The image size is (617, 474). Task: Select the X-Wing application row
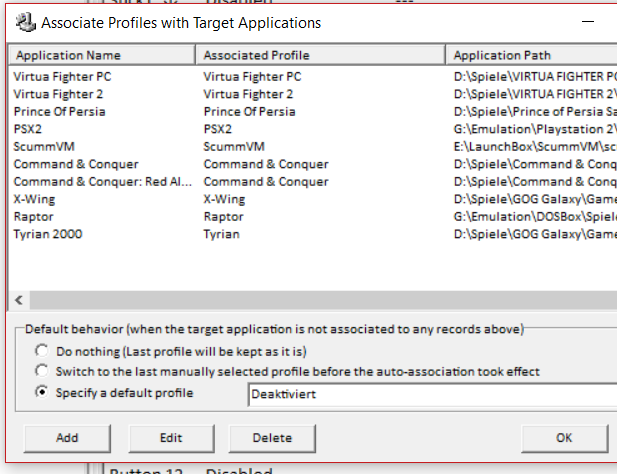(34, 199)
